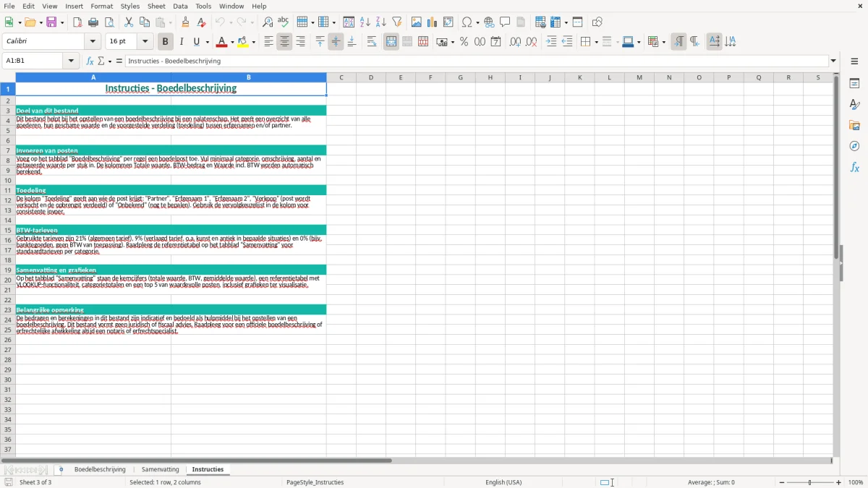Insert an image
Screen dimensions: 868x488
(x=417, y=22)
